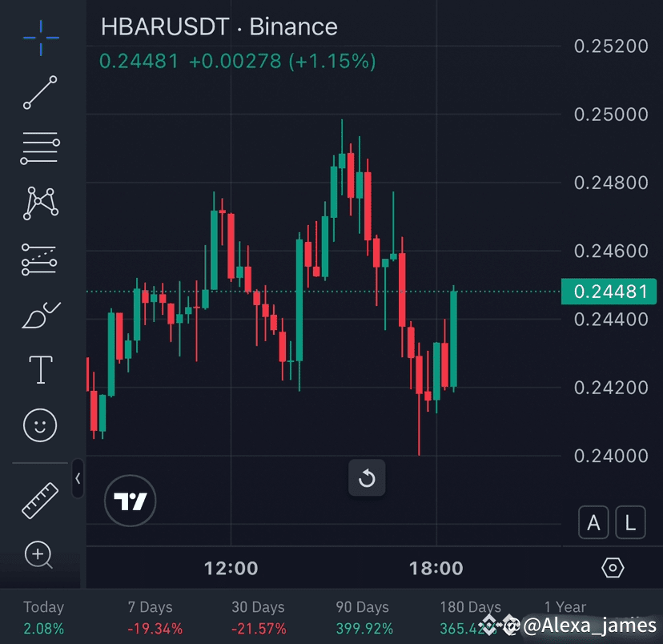
Task: Open chart settings hexagon icon
Action: 613,568
